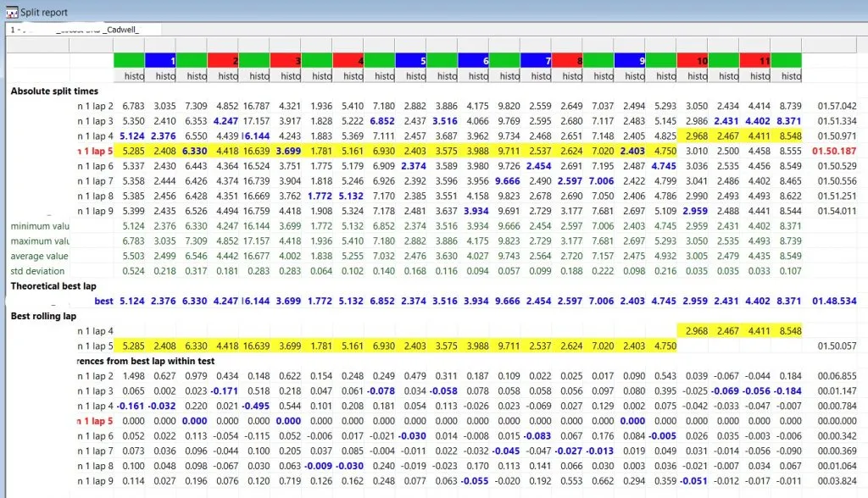Click difference value 0.662 in lap 9 row
This screenshot has height=498, width=868.
coord(603,481)
